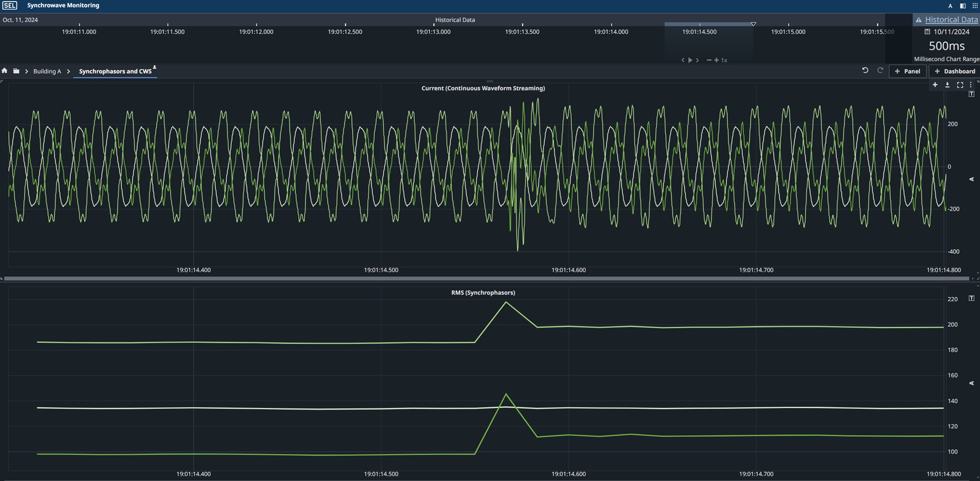Open the apps grid in the top bar

(975, 6)
